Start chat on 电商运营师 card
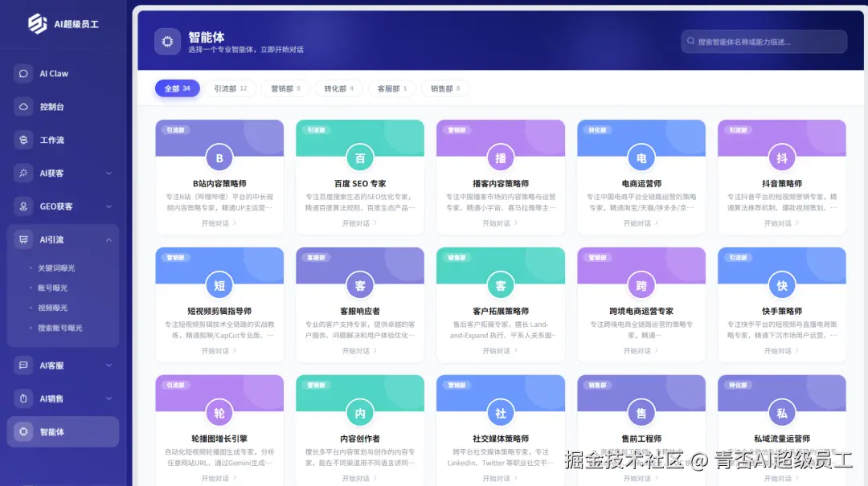 click(641, 223)
